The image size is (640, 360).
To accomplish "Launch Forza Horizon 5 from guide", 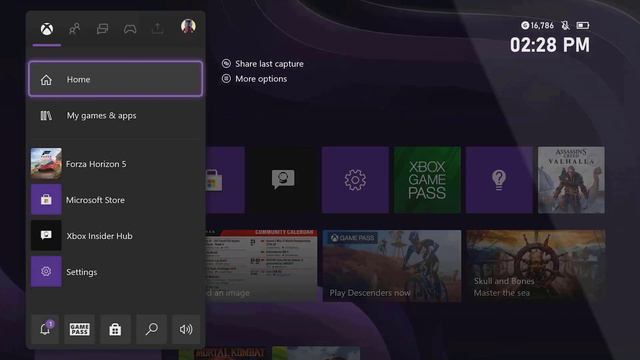I will (116, 164).
